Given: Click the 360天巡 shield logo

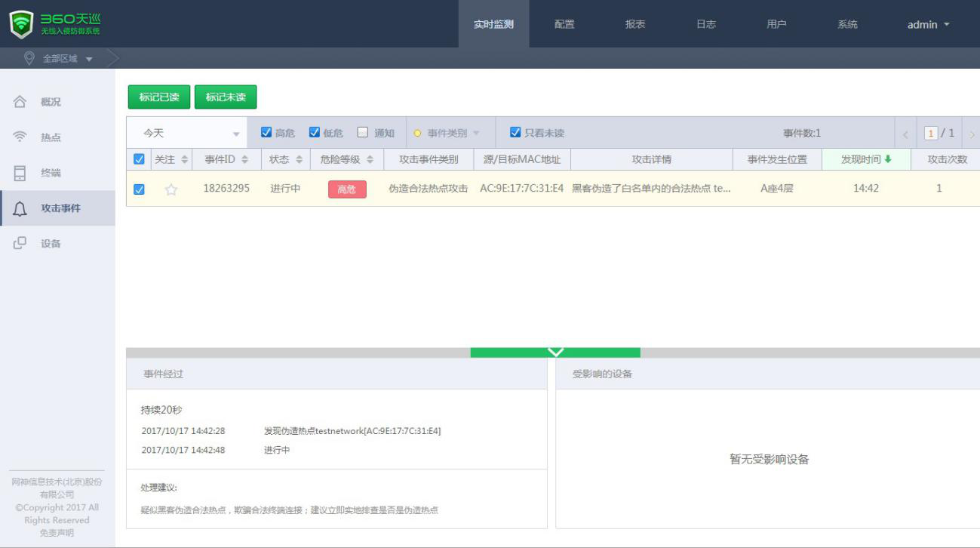Looking at the screenshot, I should coord(21,24).
